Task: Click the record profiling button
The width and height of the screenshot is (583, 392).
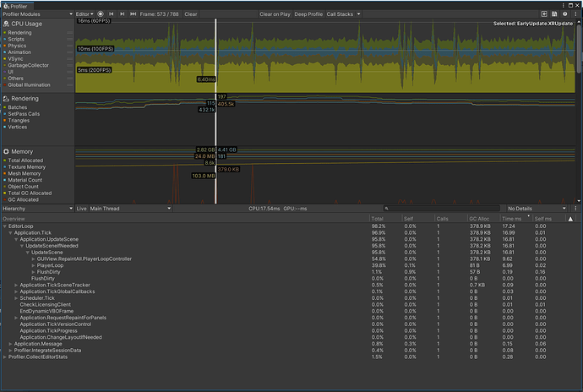Action: pyautogui.click(x=101, y=14)
